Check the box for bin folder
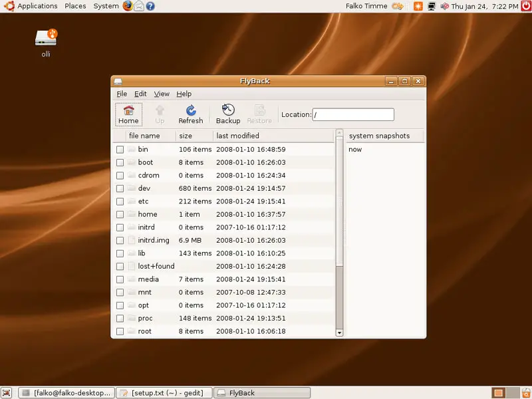This screenshot has width=532, height=399. [x=120, y=149]
